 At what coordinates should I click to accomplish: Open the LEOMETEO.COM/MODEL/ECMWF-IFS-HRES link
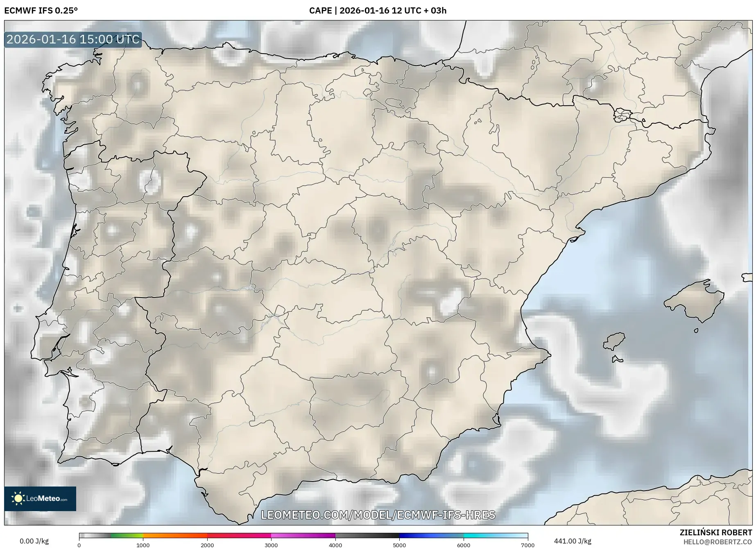click(378, 516)
